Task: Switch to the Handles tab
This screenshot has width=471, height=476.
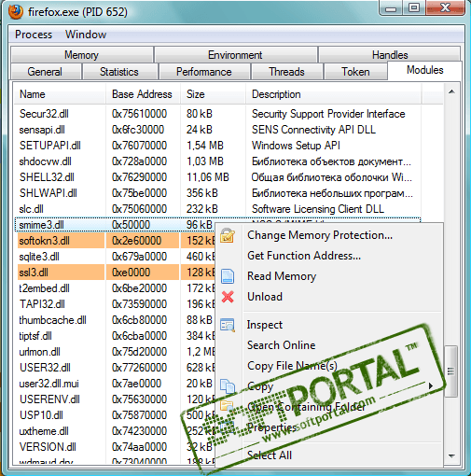Action: pyautogui.click(x=390, y=55)
